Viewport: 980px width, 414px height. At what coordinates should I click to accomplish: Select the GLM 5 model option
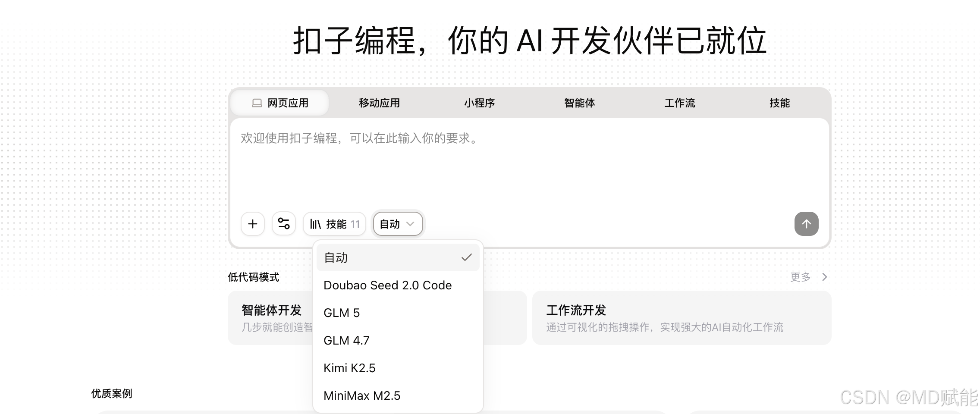tap(341, 313)
